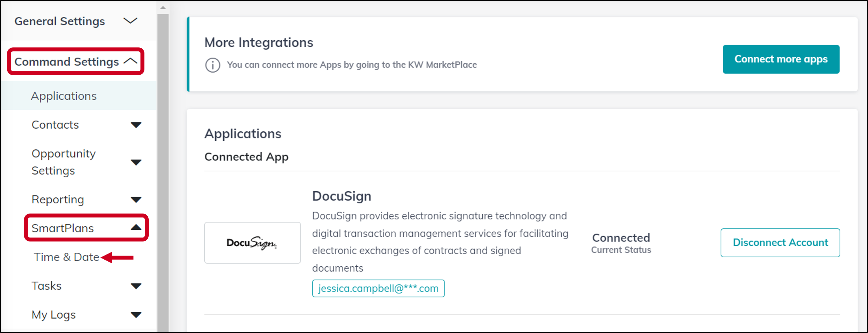Open the Reporting settings label
Screen dimensions: 868x333
[58, 200]
